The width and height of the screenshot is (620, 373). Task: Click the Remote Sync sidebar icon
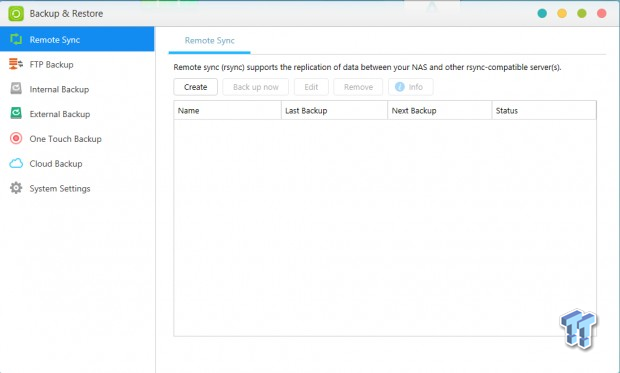(16, 39)
